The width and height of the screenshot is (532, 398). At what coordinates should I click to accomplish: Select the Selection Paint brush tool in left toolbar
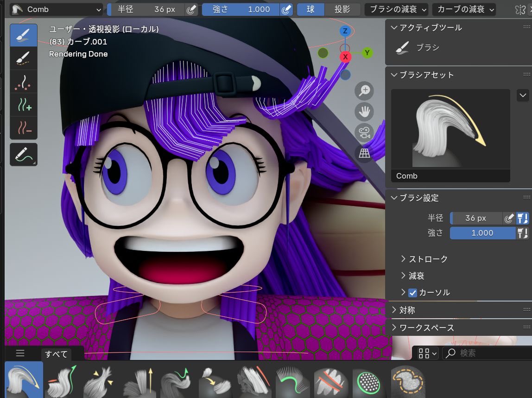[x=24, y=58]
